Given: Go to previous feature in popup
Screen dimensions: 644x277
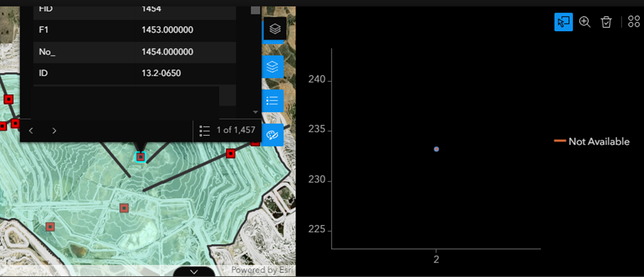Looking at the screenshot, I should point(31,131).
